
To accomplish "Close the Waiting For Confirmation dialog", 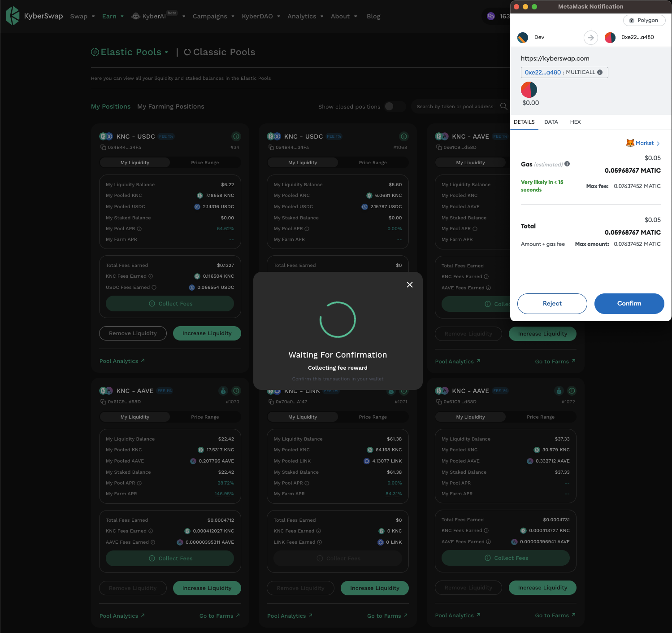I will pyautogui.click(x=409, y=284).
